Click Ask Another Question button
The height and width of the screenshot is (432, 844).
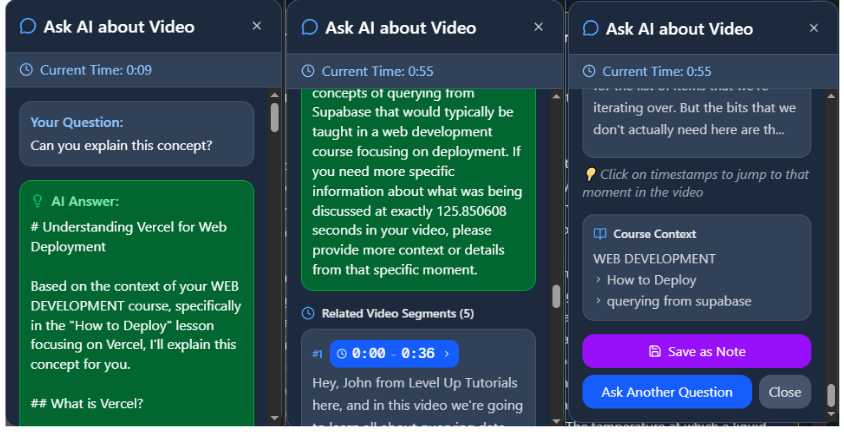[667, 392]
